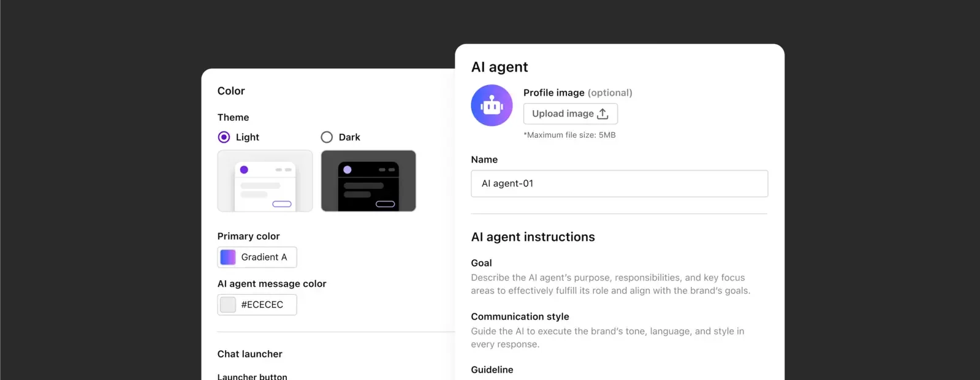Choose the Light theme preview thumbnail
Viewport: 980px width, 380px height.
coord(265,181)
